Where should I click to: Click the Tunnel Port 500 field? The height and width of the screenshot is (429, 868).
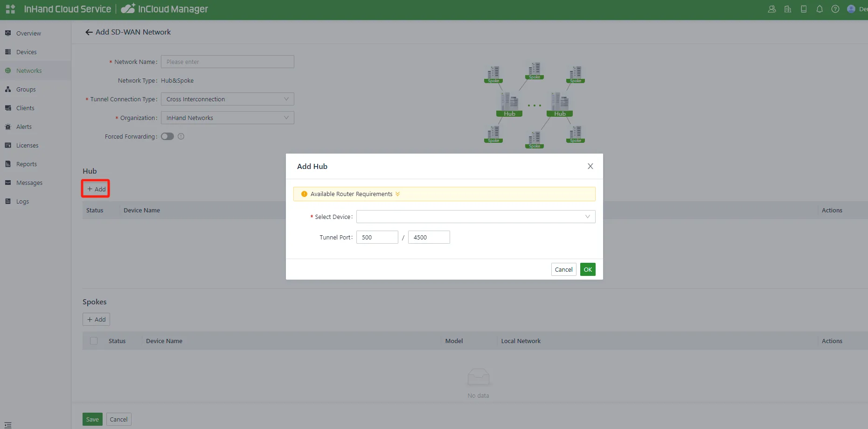coord(377,237)
